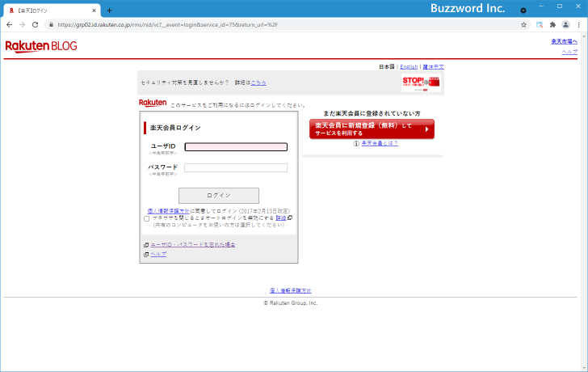Viewport: 588px width, 372px height.
Task: Open the top-right ヘルプ link
Action: (x=569, y=52)
